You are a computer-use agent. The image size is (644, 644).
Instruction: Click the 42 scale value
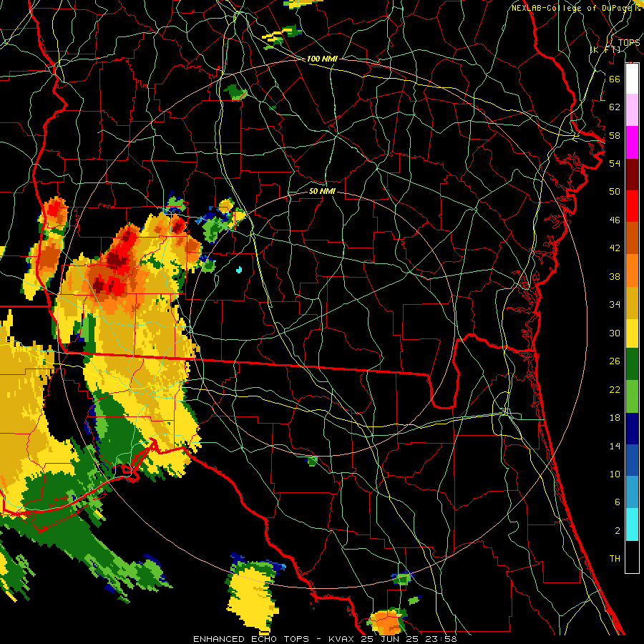tap(615, 248)
